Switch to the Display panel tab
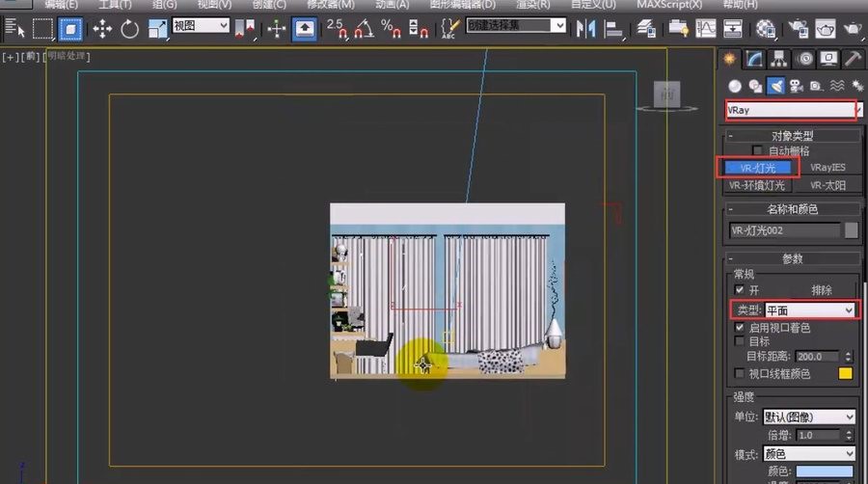The width and height of the screenshot is (868, 484). (828, 59)
